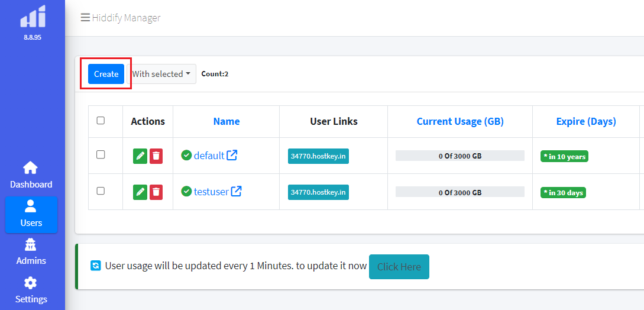
Task: Click the red trash icon for default user
Action: [156, 156]
